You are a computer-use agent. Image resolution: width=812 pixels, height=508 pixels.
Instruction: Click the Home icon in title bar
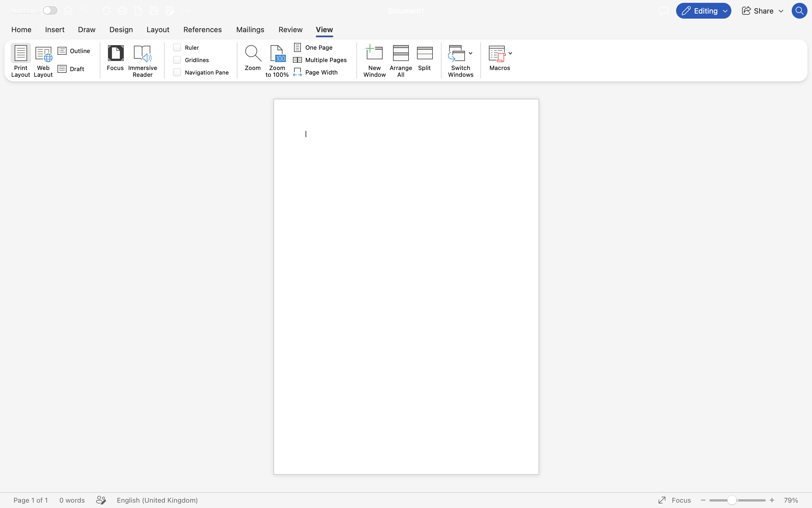68,11
